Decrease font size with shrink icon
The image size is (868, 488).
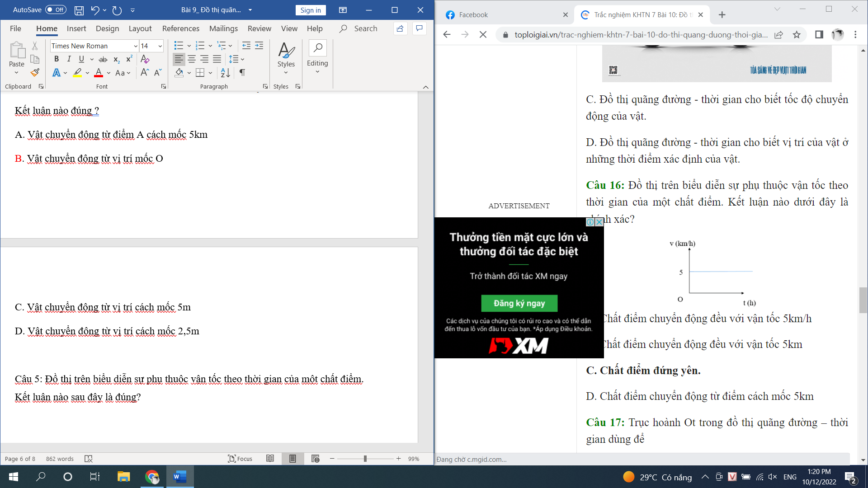(x=158, y=72)
